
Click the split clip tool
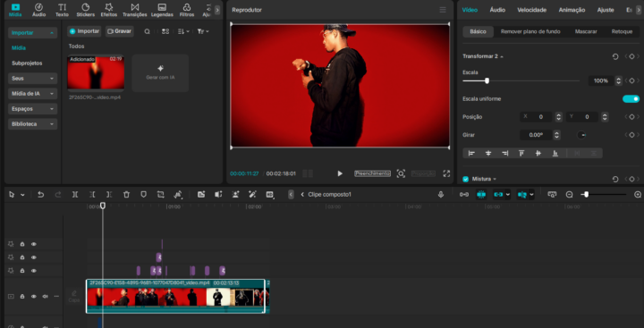[x=75, y=195]
